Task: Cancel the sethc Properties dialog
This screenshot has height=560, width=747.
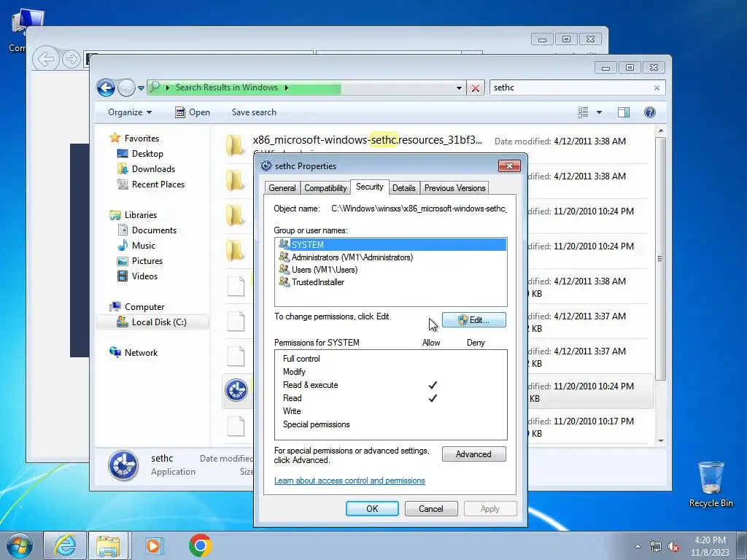Action: [430, 508]
